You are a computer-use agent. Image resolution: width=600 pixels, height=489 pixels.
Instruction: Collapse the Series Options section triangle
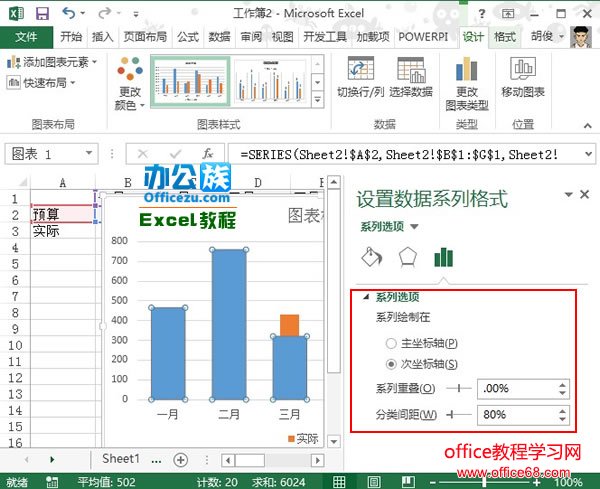click(366, 297)
